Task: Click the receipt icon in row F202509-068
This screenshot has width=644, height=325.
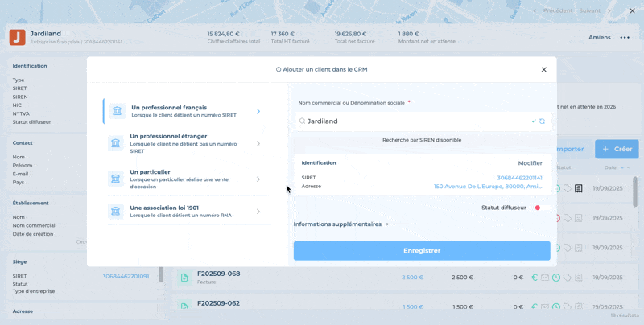Action: [x=578, y=278]
